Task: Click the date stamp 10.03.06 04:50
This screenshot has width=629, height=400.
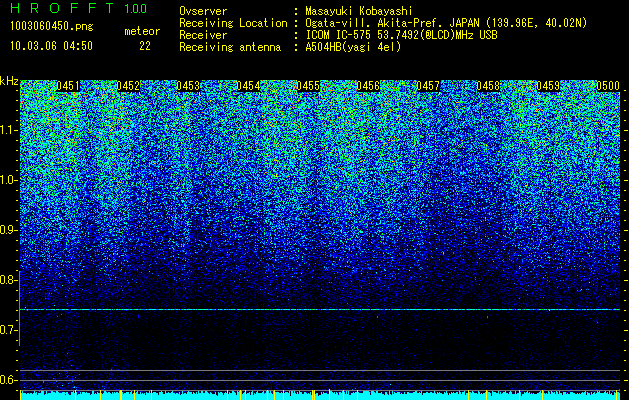Action: 51,46
